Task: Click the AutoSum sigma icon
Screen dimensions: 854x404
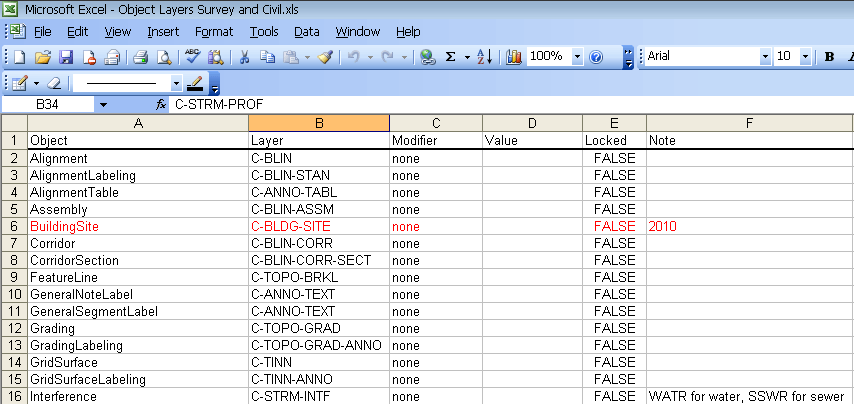Action: tap(451, 57)
